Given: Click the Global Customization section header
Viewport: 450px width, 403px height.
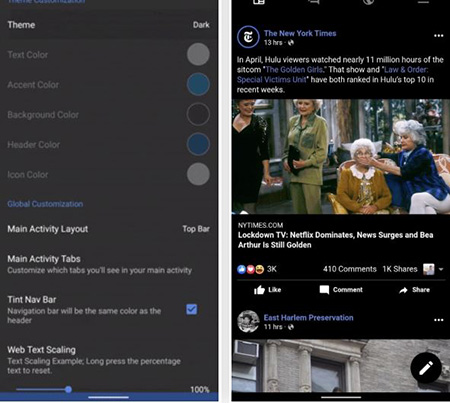Looking at the screenshot, I should (x=45, y=204).
